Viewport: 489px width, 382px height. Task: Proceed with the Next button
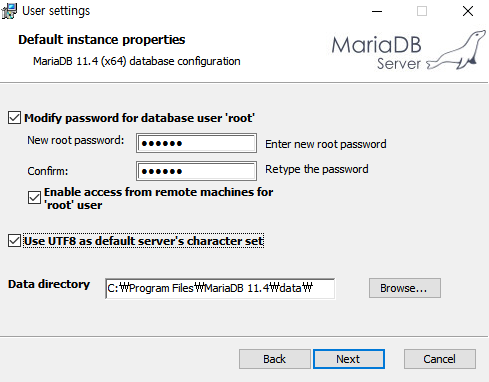(349, 359)
